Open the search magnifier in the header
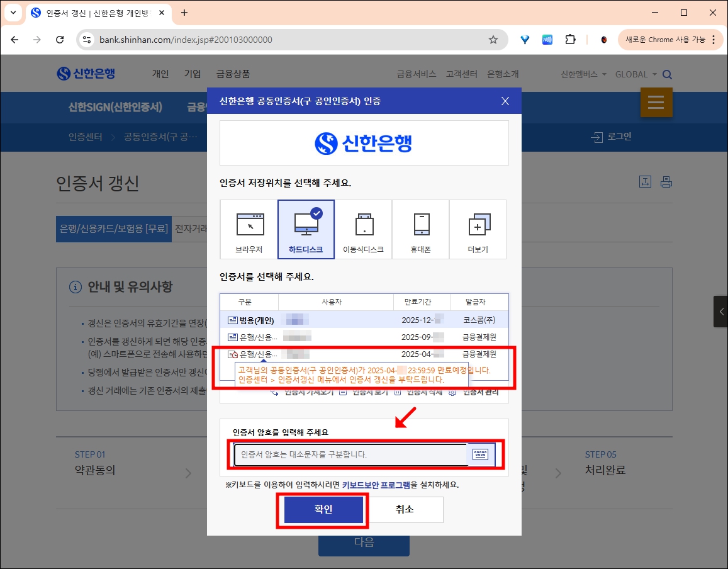The width and height of the screenshot is (728, 569). coord(667,74)
